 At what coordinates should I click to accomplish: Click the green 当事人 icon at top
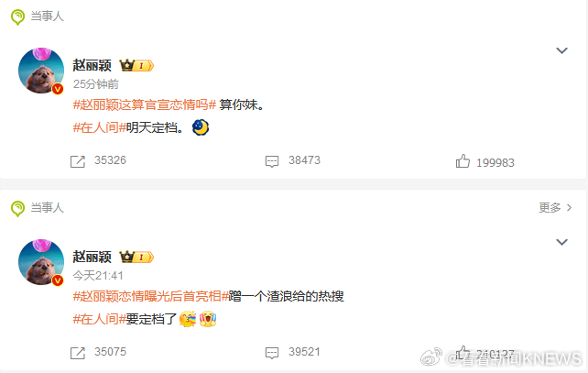click(17, 17)
